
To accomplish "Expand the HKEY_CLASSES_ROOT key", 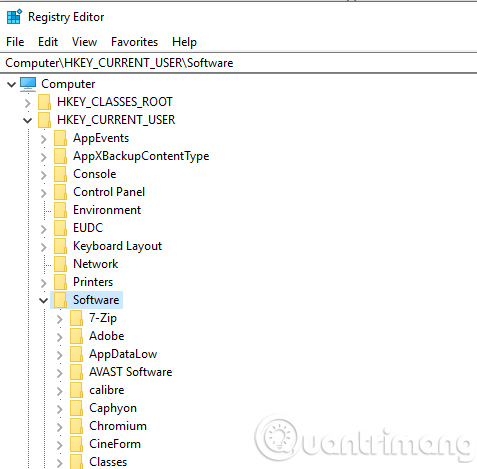I will coord(28,103).
